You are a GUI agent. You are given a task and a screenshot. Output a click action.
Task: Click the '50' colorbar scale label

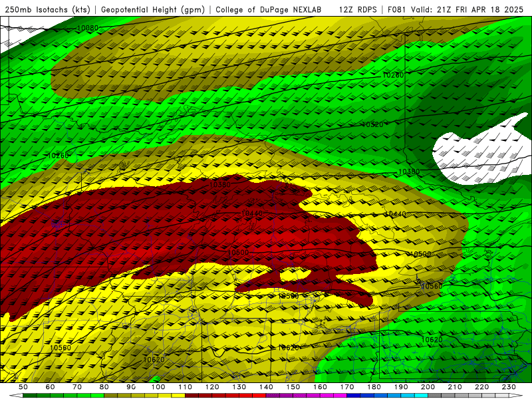23,387
